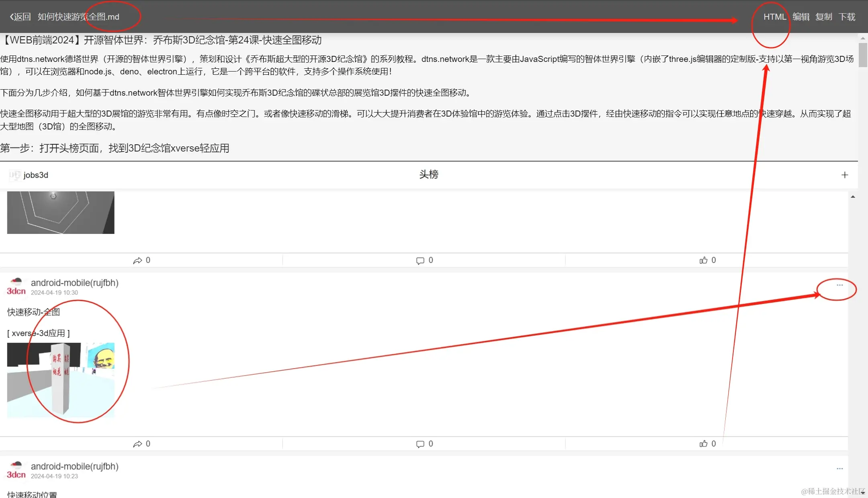
Task: Click 下载 to download the file
Action: 847,17
